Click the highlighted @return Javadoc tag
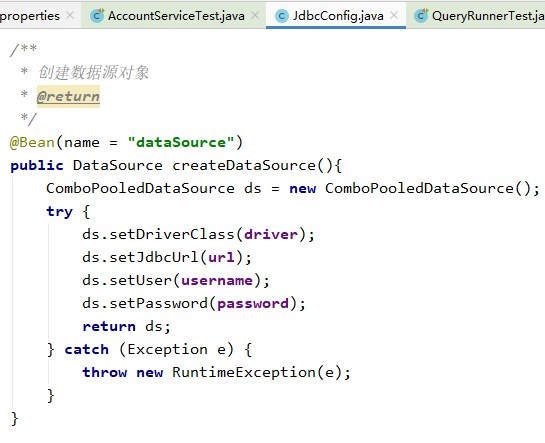This screenshot has width=545, height=443. [68, 96]
